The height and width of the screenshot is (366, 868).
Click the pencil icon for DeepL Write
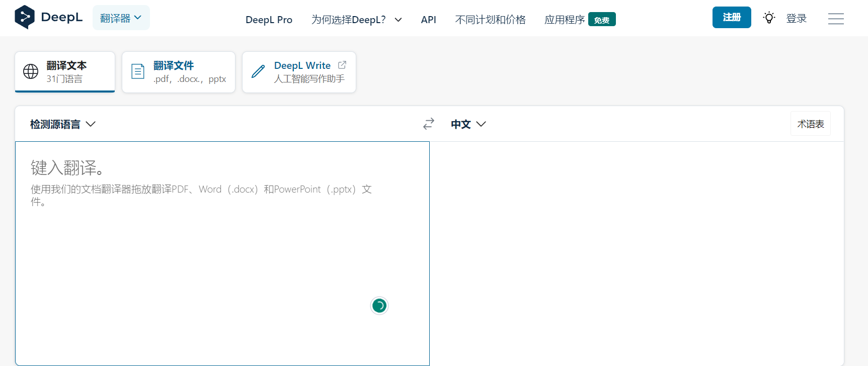click(258, 71)
